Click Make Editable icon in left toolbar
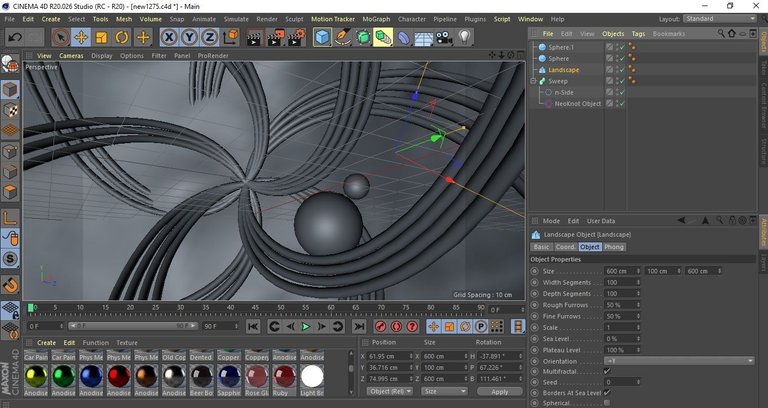This screenshot has height=408, width=768. coord(10,64)
